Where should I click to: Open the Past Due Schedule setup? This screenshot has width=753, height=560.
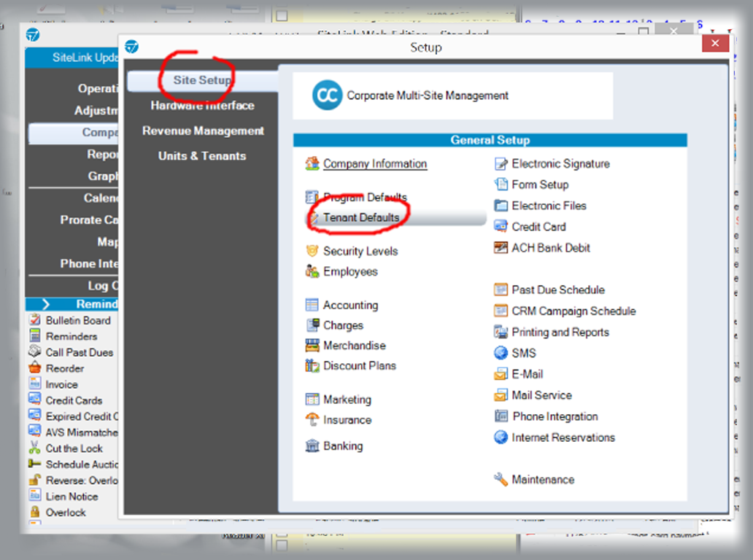tap(557, 290)
